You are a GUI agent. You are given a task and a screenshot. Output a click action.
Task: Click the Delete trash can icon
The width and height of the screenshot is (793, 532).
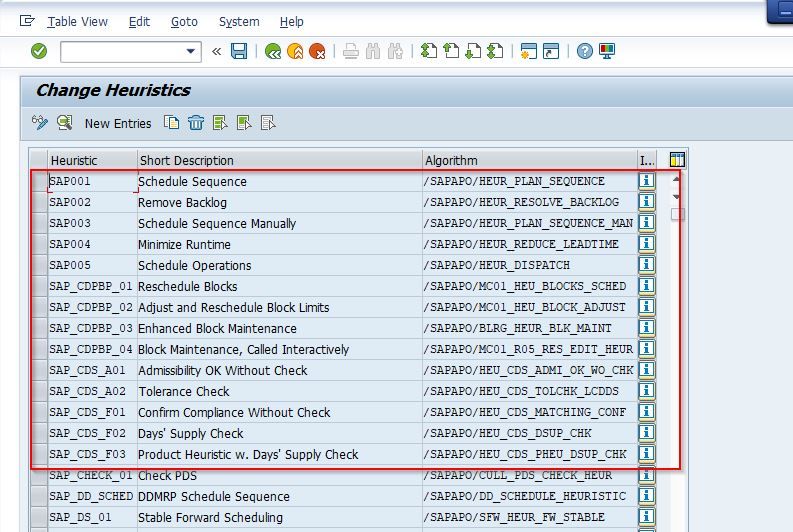(x=196, y=123)
